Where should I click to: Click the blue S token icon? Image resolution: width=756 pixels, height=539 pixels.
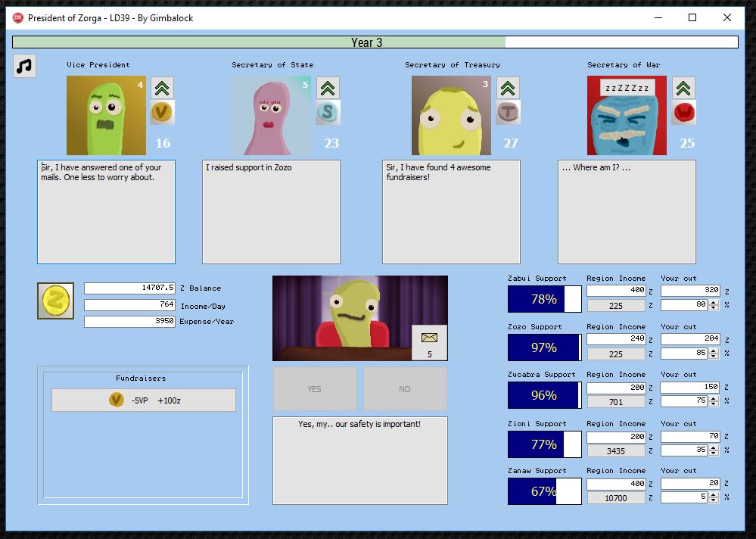coord(328,112)
